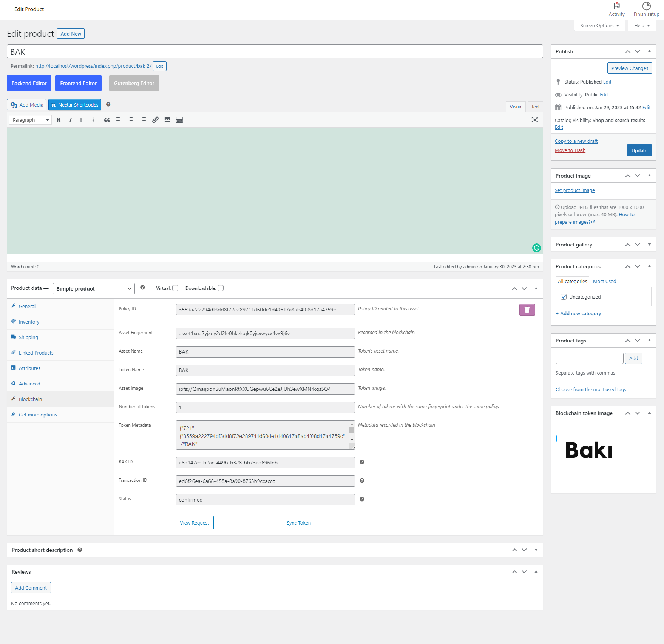Click the Grammarly icon in the editor

click(x=536, y=248)
